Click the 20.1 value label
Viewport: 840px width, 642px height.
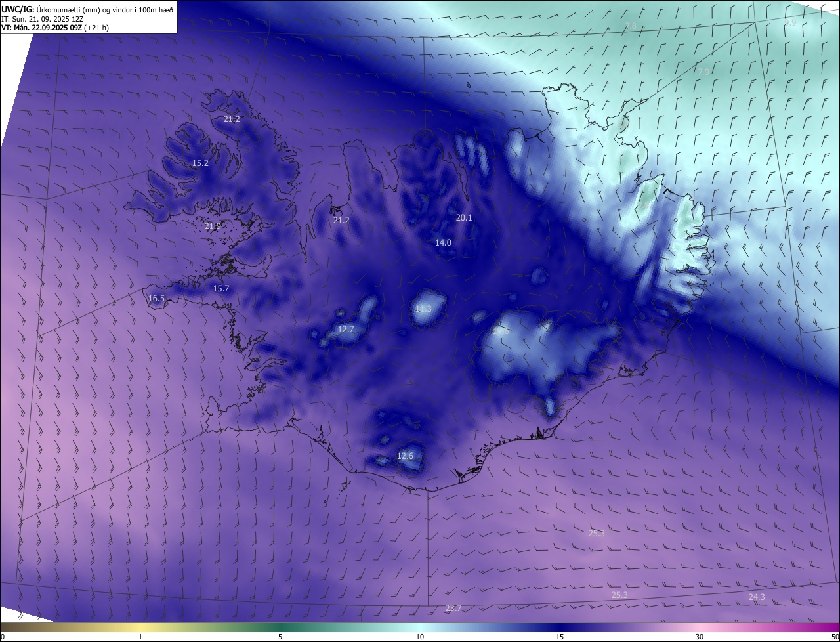(x=464, y=217)
